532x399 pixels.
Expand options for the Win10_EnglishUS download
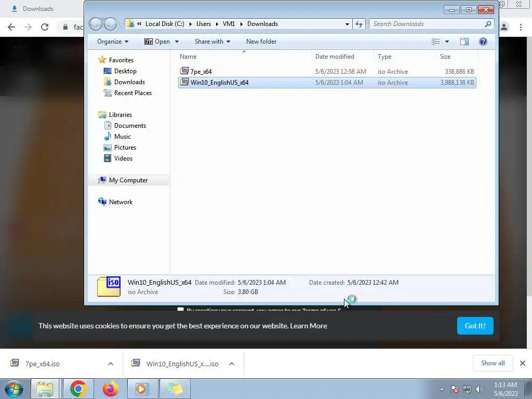232,364
